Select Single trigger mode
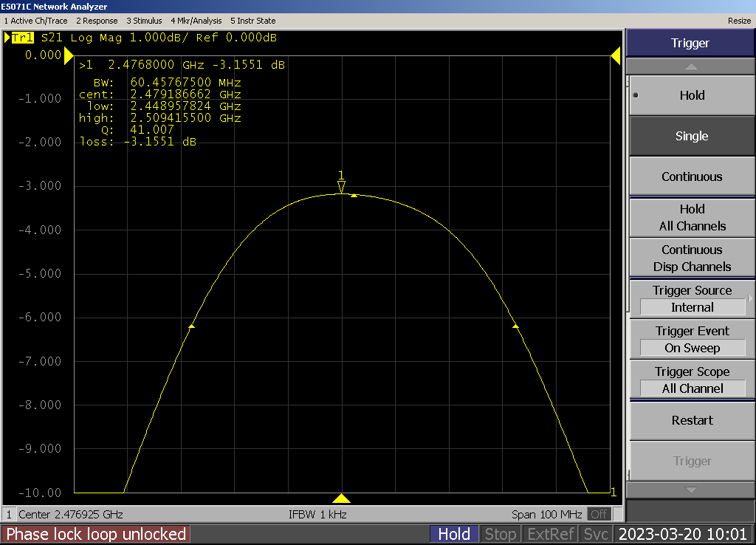Screen dimensions: 756x545 (x=691, y=136)
